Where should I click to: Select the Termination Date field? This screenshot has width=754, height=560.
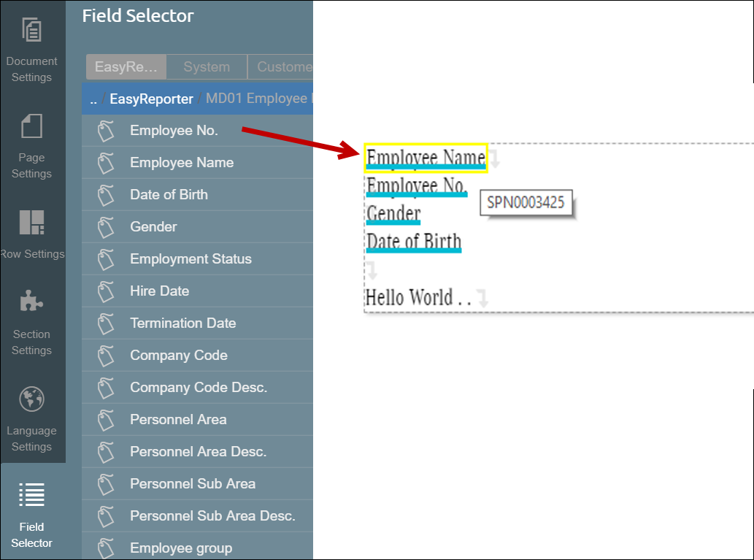[x=182, y=323]
